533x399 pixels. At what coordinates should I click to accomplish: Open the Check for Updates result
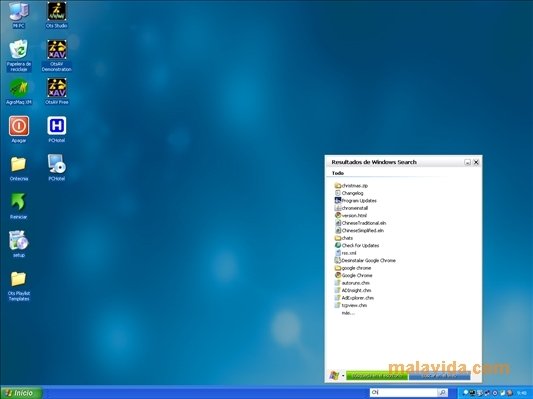point(357,245)
